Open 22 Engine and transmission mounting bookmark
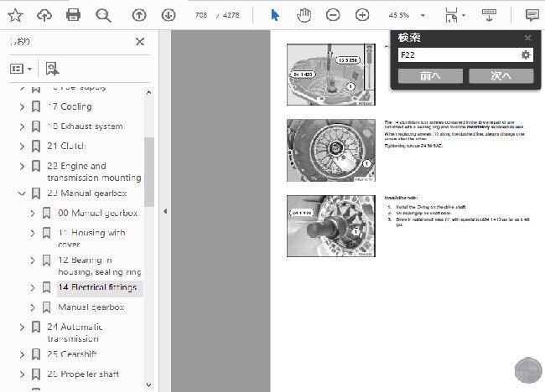This screenshot has height=392, width=545. [x=94, y=172]
